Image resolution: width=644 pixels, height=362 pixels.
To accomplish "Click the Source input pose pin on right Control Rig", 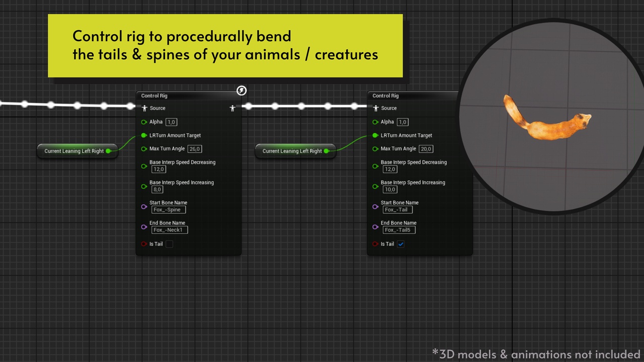I will 376,108.
